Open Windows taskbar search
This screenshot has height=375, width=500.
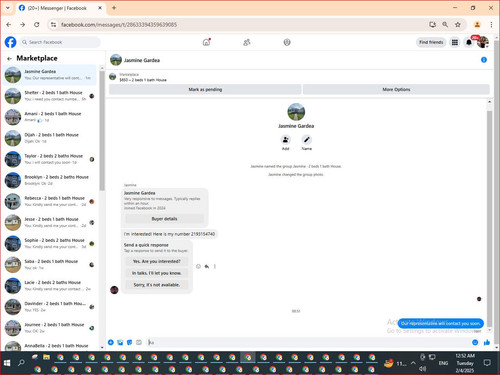[x=21, y=363]
